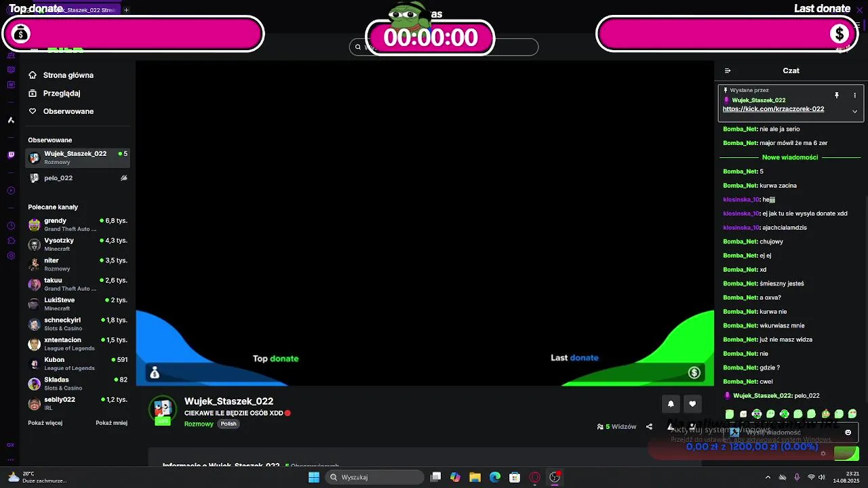Click the Polish language tag
Viewport: 868px width, 488px height.
pos(229,424)
